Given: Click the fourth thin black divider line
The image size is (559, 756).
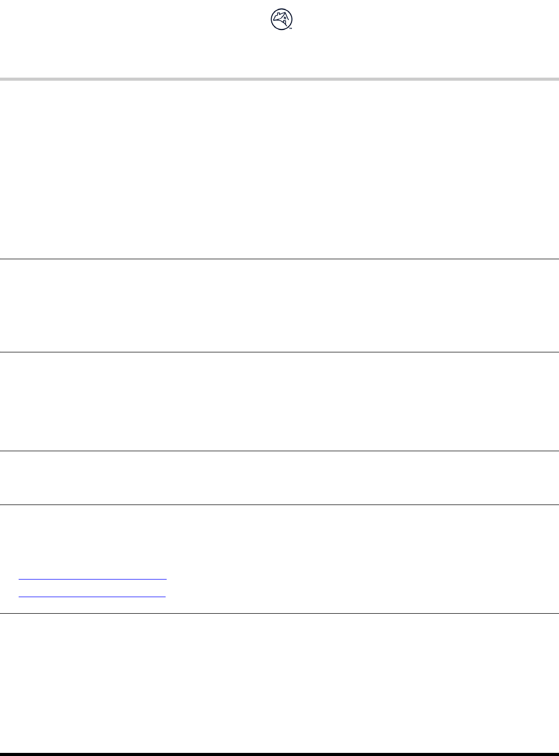Looking at the screenshot, I should (279, 505).
